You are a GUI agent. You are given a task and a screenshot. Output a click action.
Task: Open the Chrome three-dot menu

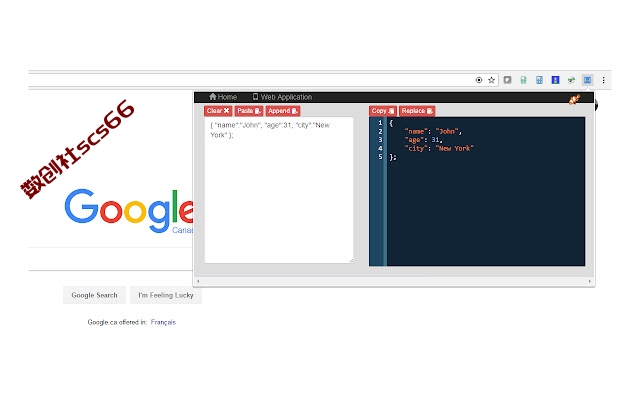coord(603,80)
